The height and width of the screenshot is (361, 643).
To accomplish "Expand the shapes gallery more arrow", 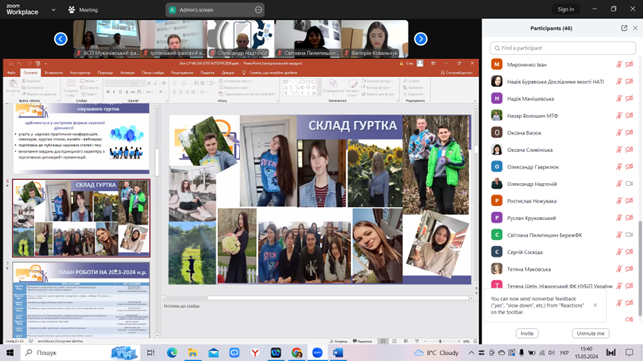I will coord(319,93).
